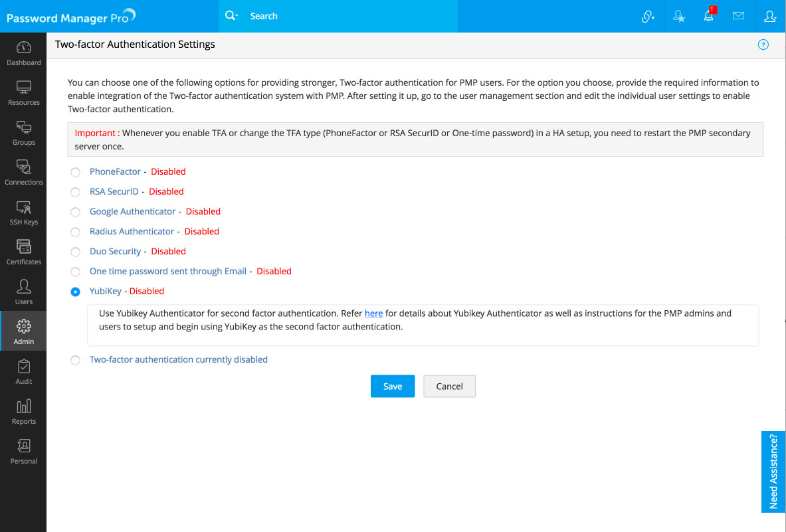Open the Audit section
The image size is (786, 532).
tap(23, 372)
